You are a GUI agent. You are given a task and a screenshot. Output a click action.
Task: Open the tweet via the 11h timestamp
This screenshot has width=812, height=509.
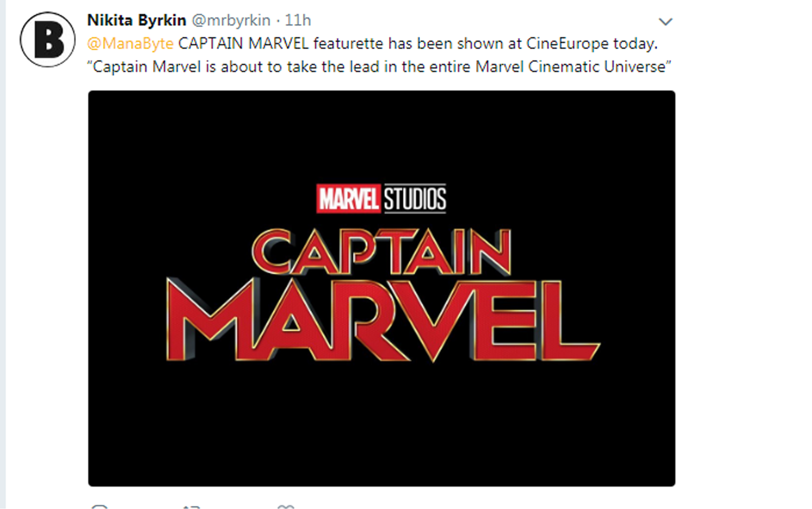point(298,20)
